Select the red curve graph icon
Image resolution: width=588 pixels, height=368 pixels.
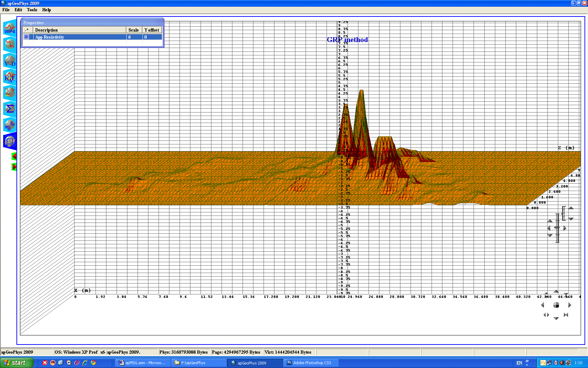click(10, 45)
